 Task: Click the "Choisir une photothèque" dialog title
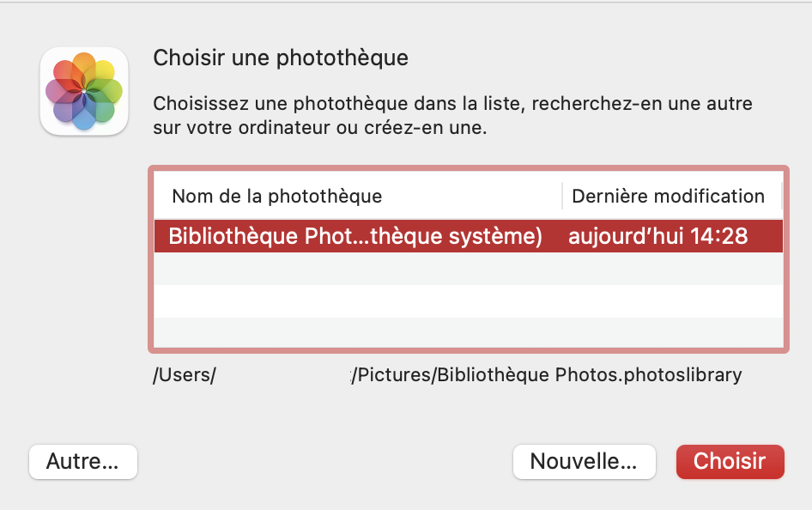click(280, 58)
